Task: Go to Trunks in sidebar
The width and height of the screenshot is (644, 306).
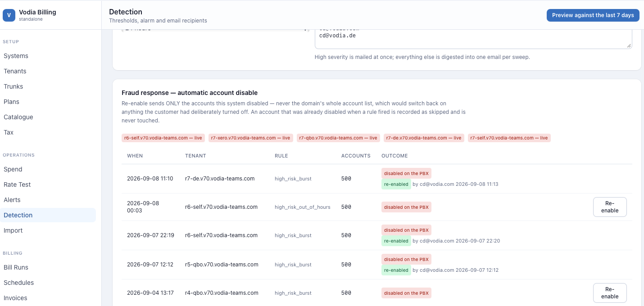Action: tap(13, 86)
